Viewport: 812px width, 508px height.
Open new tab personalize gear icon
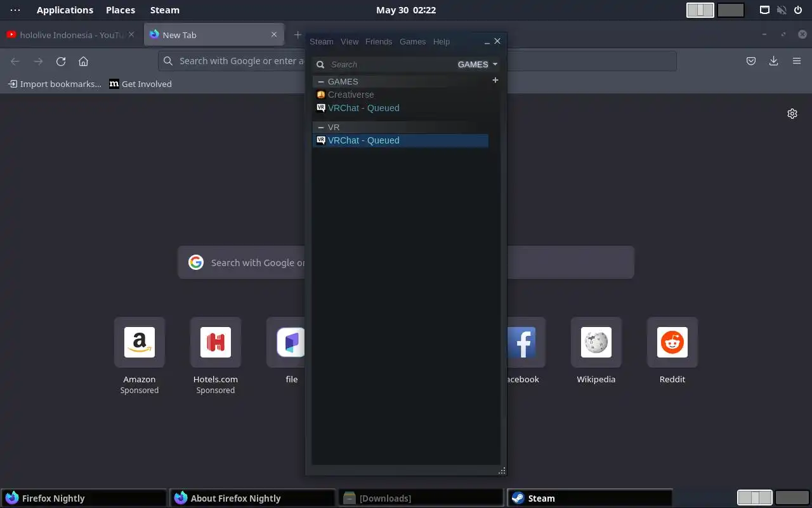pyautogui.click(x=792, y=114)
